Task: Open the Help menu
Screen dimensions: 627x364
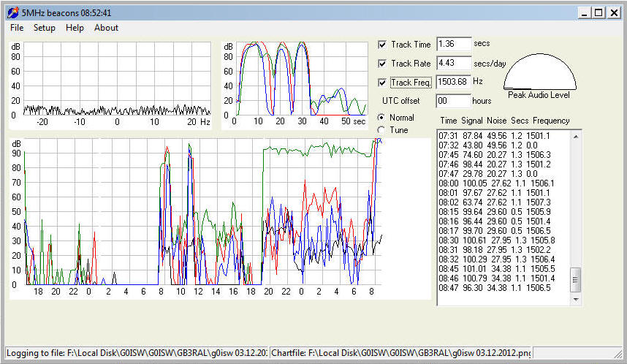Action: 75,28
